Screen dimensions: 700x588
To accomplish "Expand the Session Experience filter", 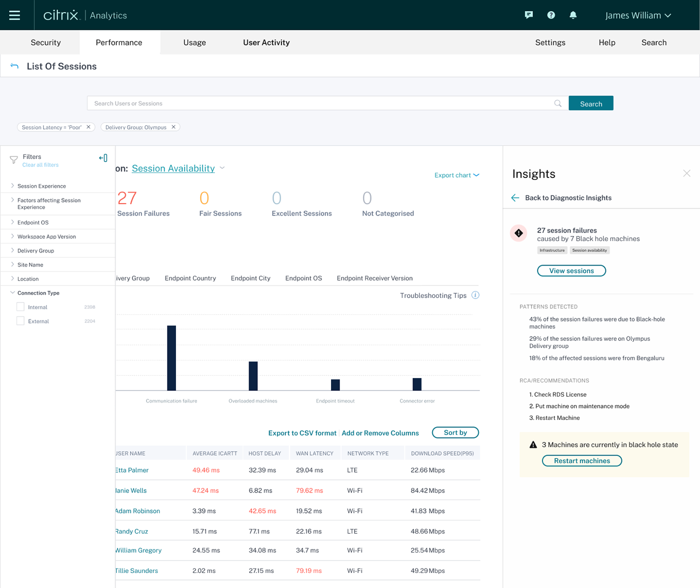I will tap(41, 186).
